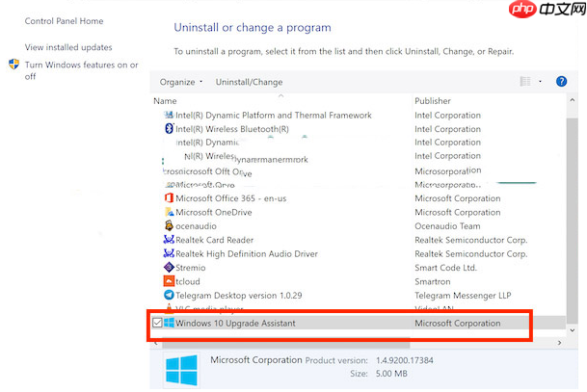Viewport: 587px width, 392px height.
Task: Click the Windows logo beside Upgrade Assistant
Action: pos(169,323)
